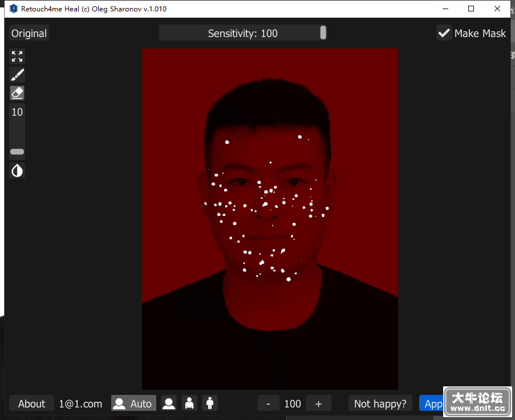Click the brush size value 10
The height and width of the screenshot is (420, 515).
tap(17, 112)
